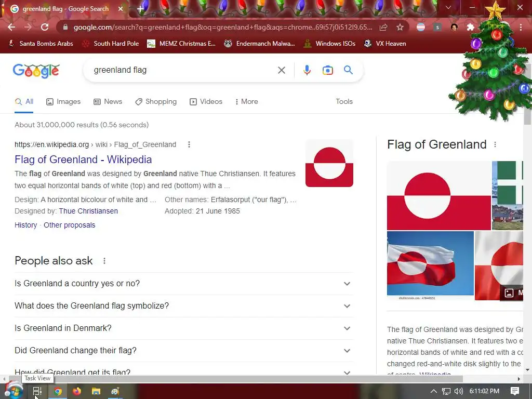
Task: Expand 'What does the Greenland flag symbolize?'
Action: pos(184,306)
